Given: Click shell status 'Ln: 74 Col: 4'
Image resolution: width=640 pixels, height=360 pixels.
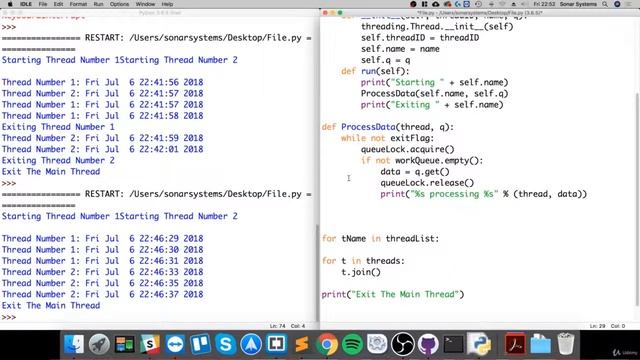Looking at the screenshot, I should pyautogui.click(x=287, y=326).
